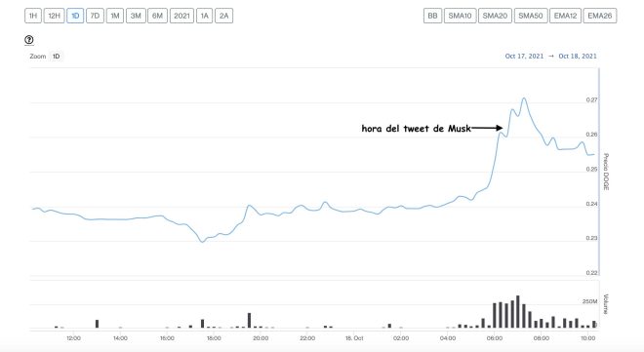Viewport: 644px width, 352px height.
Task: Select the 7D time range
Action: (95, 16)
